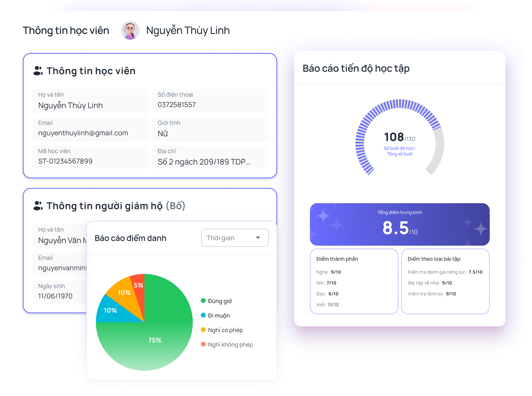Click the student Email field
The width and height of the screenshot is (532, 396).
pyautogui.click(x=90, y=129)
